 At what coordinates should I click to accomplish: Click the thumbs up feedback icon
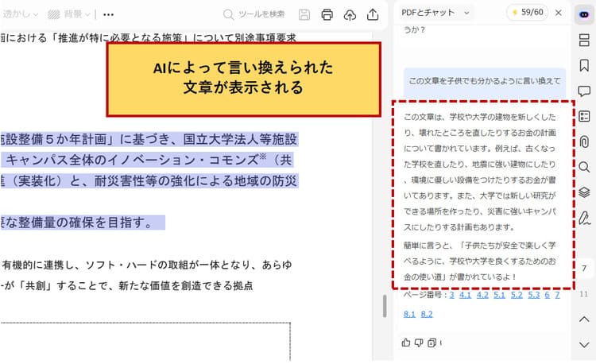(406, 343)
